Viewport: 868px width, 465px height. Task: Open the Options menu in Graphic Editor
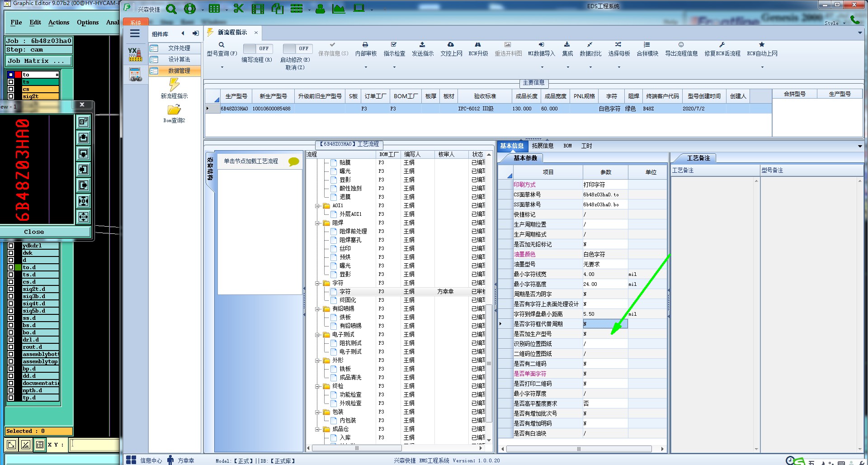(88, 22)
